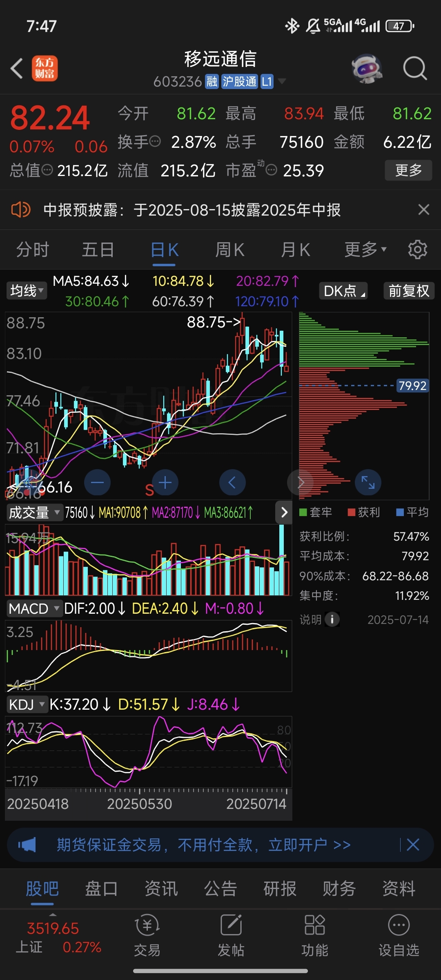Expand the 更多 chart period dropdown
Image resolution: width=441 pixels, height=980 pixels.
point(365,249)
